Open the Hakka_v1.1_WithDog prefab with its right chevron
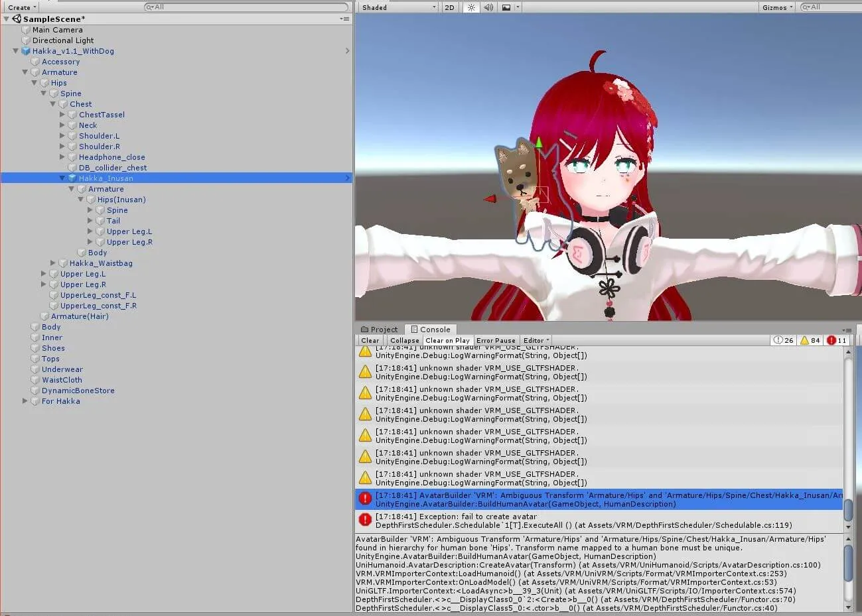The image size is (862, 616). pos(347,51)
